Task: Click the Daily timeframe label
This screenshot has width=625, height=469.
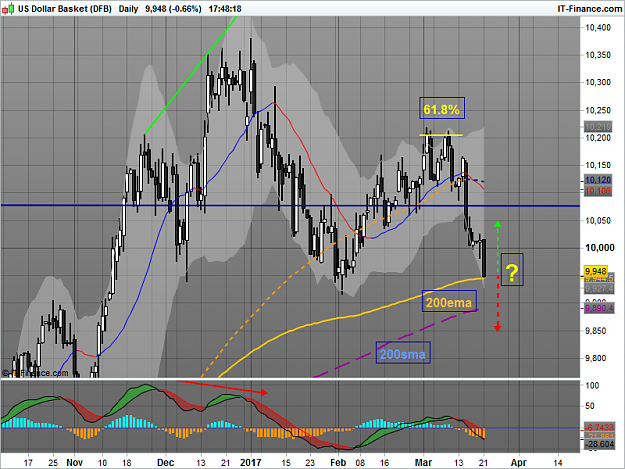Action: pos(128,9)
